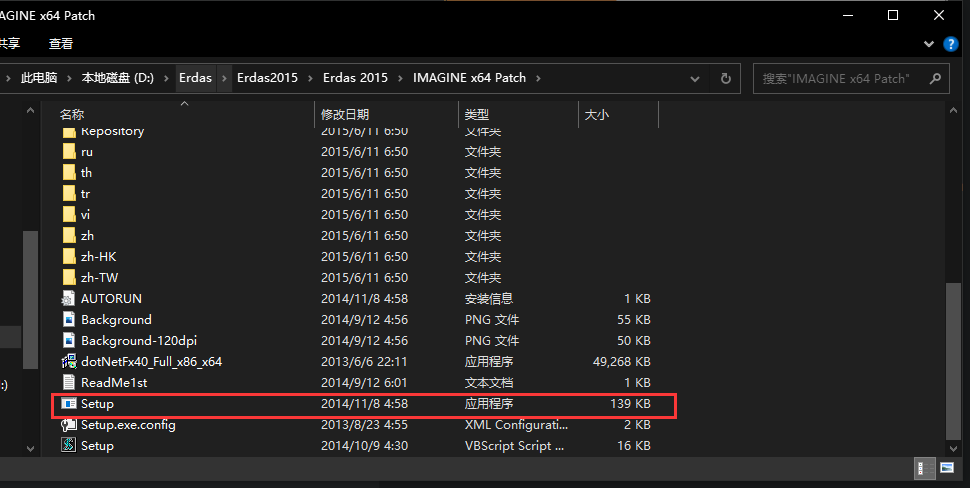Maximize the Explorer window
The image size is (970, 488).
tap(893, 15)
